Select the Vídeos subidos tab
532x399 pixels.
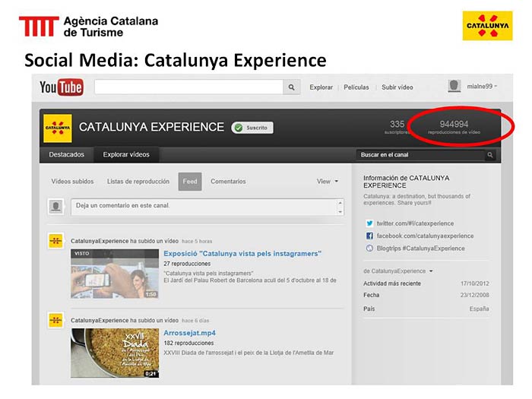pyautogui.click(x=72, y=182)
